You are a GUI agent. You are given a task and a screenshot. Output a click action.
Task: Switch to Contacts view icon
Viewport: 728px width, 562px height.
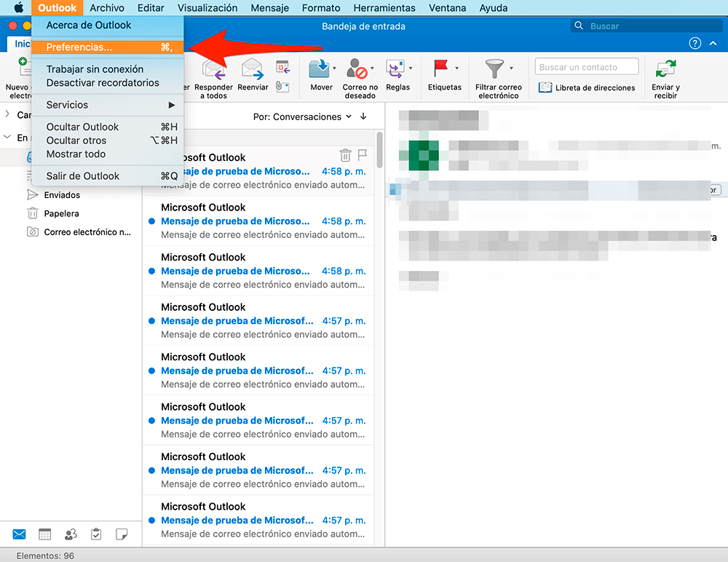pyautogui.click(x=71, y=534)
